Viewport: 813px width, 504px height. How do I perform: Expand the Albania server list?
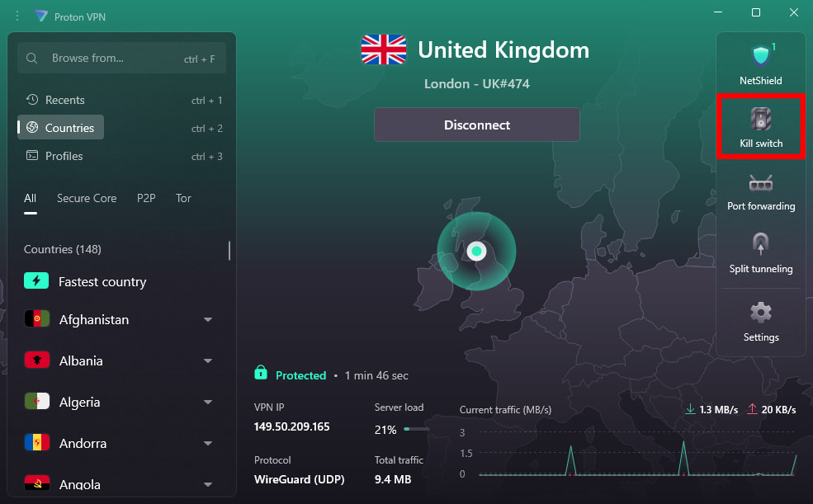coord(208,360)
